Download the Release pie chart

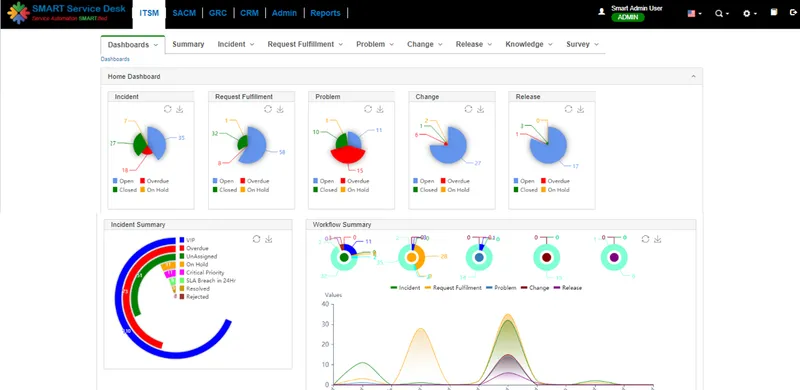(x=581, y=109)
